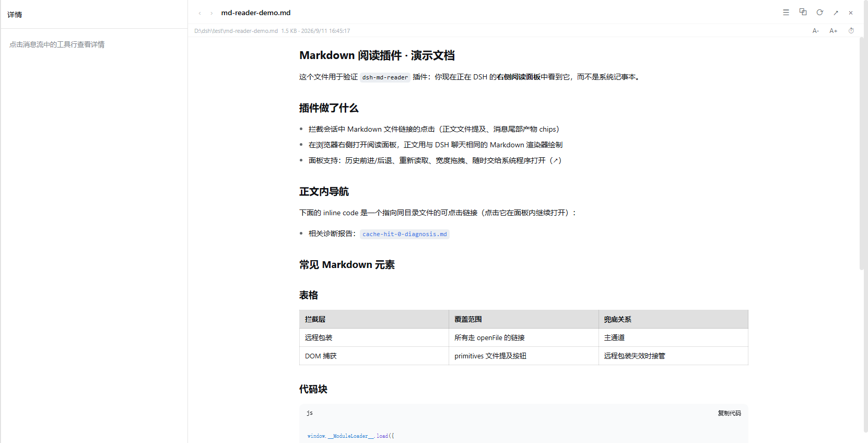Screen dimensions: 868x443
Task: Click the window.__ModuleLoader__.load code line
Action: click(x=351, y=436)
